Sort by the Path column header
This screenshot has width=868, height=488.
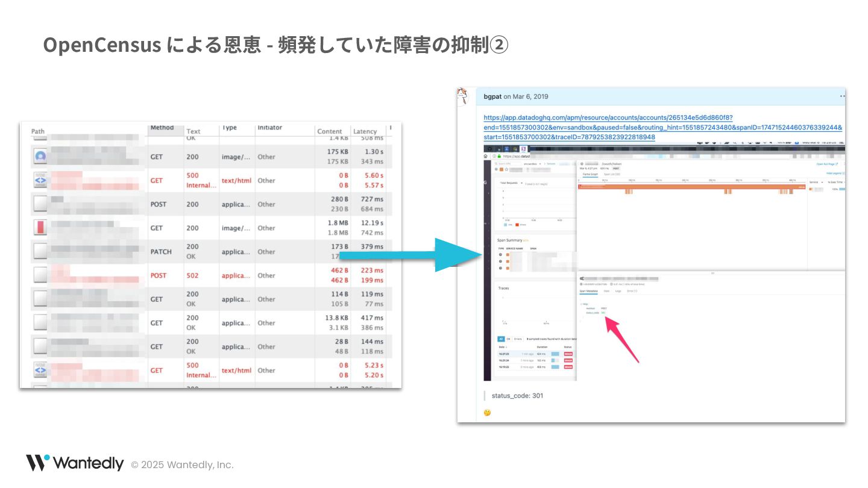coord(38,131)
